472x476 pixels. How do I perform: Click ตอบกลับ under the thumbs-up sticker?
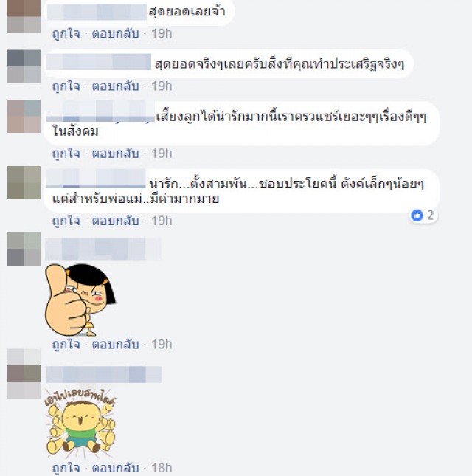116,345
